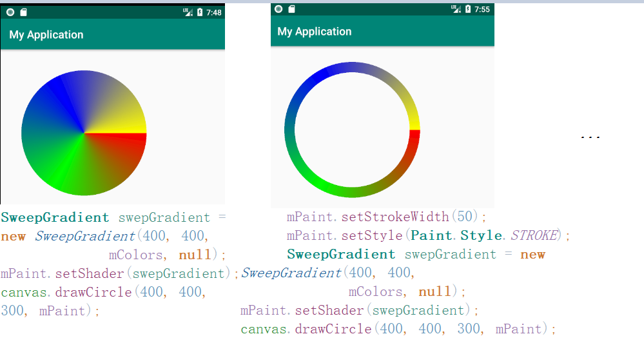Click the LTE signal icon in left phone
644x354 pixels.
pos(188,12)
